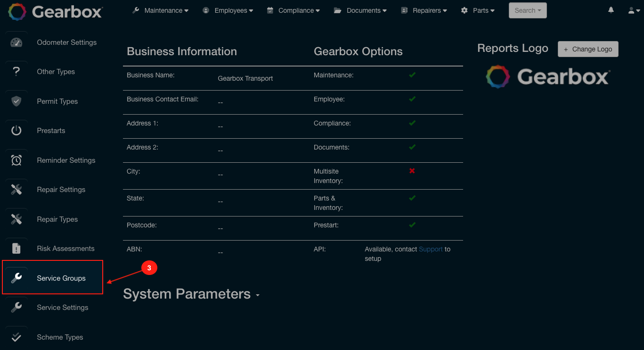This screenshot has width=644, height=350.
Task: Click the Reports Logo Gearbox image
Action: [548, 77]
